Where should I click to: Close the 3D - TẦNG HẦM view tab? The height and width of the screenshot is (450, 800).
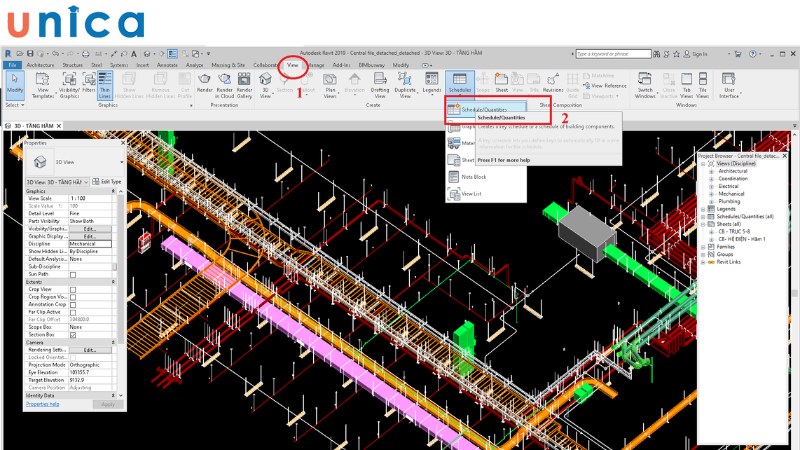tap(59, 126)
